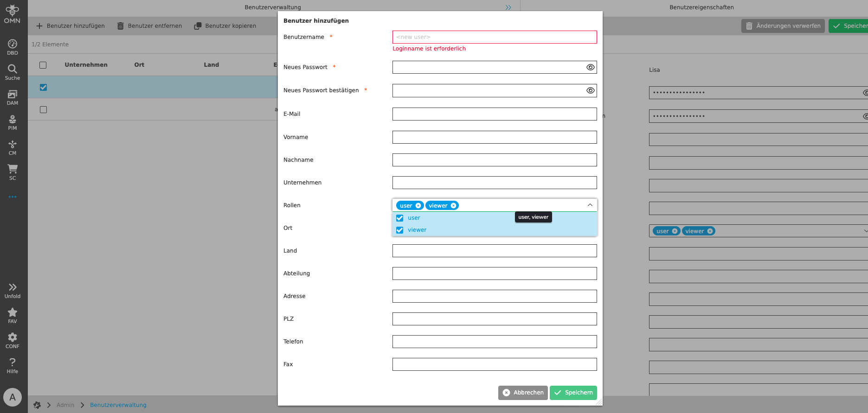Click the user avatar A icon

coord(13,397)
